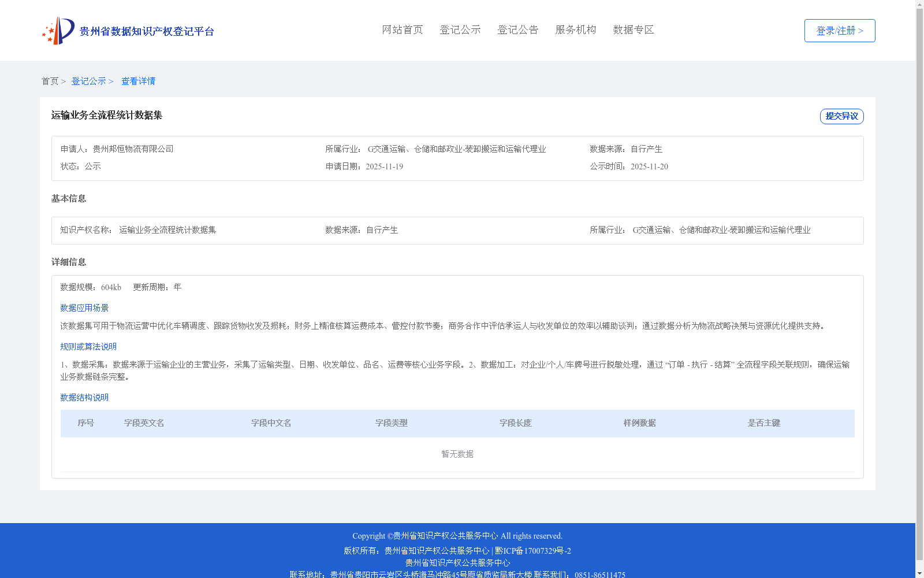Go to 登记公告 in the navigation
Screen dimensions: 924x578
click(x=518, y=29)
